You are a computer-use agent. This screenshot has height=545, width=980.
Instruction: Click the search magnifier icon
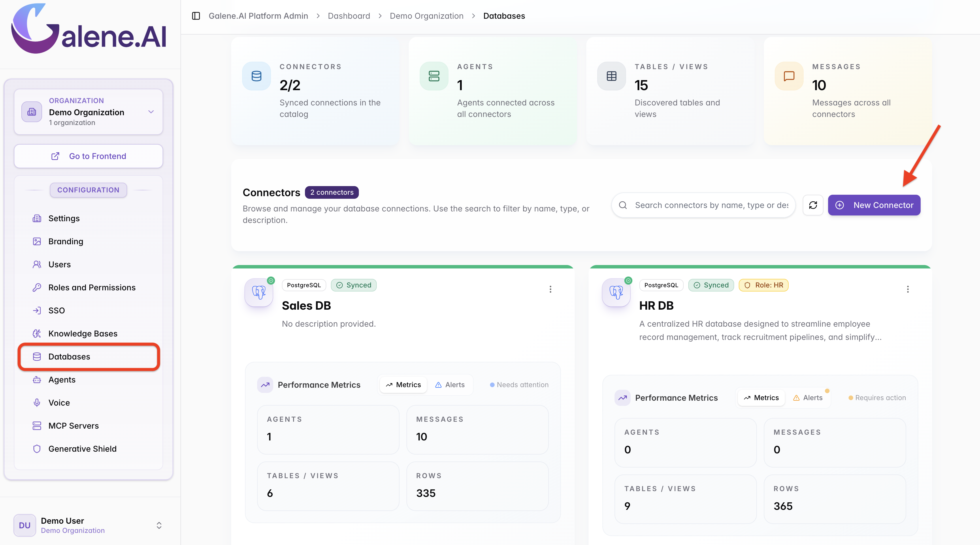point(623,205)
